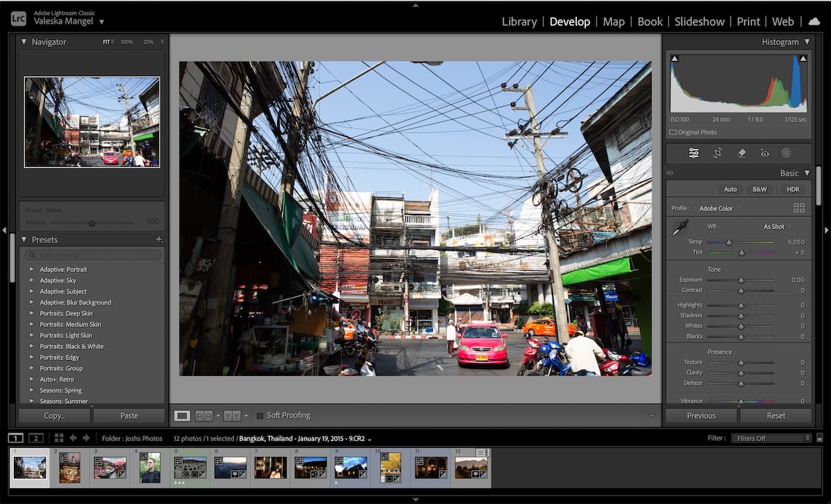
Task: Open the Red Eye Correction tool
Action: (765, 153)
